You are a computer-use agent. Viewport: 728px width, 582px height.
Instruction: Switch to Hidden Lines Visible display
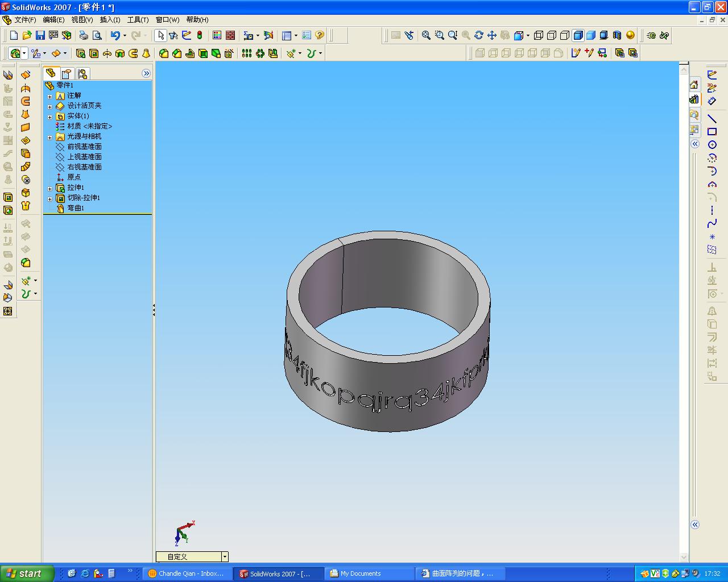click(x=552, y=35)
